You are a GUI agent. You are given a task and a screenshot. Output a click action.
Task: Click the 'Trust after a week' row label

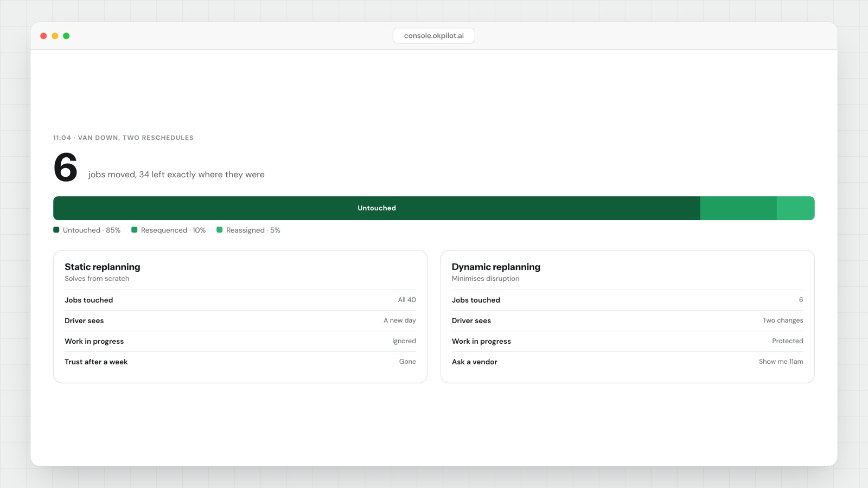point(96,362)
